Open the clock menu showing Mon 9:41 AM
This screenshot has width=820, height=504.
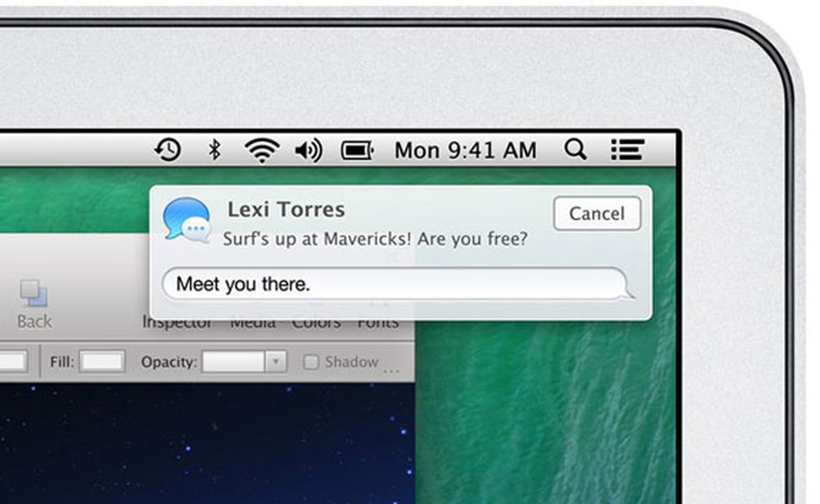point(466,149)
